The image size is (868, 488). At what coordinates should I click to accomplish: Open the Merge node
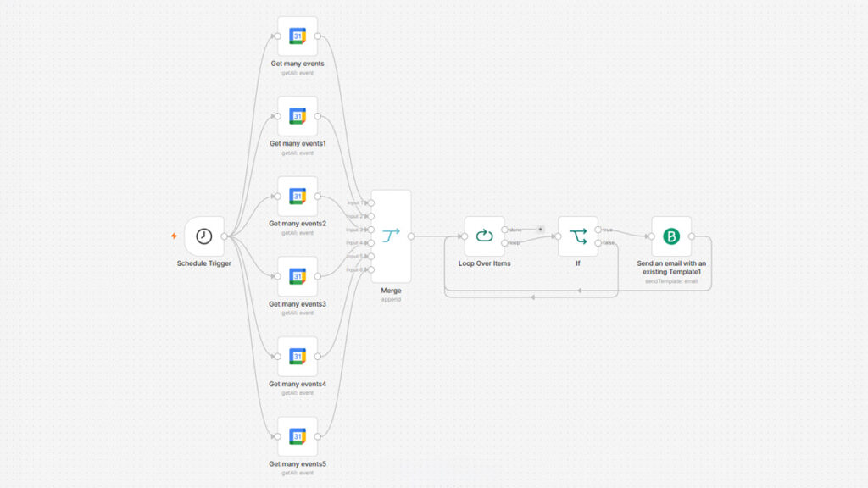tap(391, 236)
